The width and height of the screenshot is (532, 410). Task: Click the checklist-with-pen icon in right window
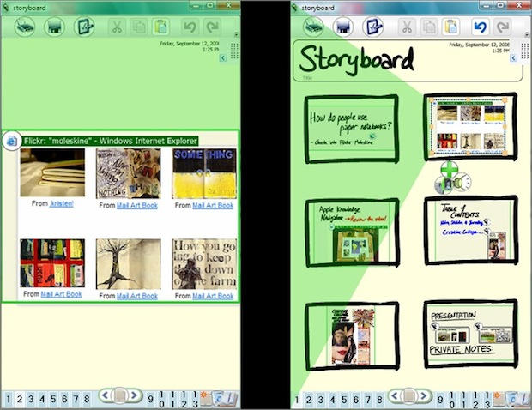[373, 27]
